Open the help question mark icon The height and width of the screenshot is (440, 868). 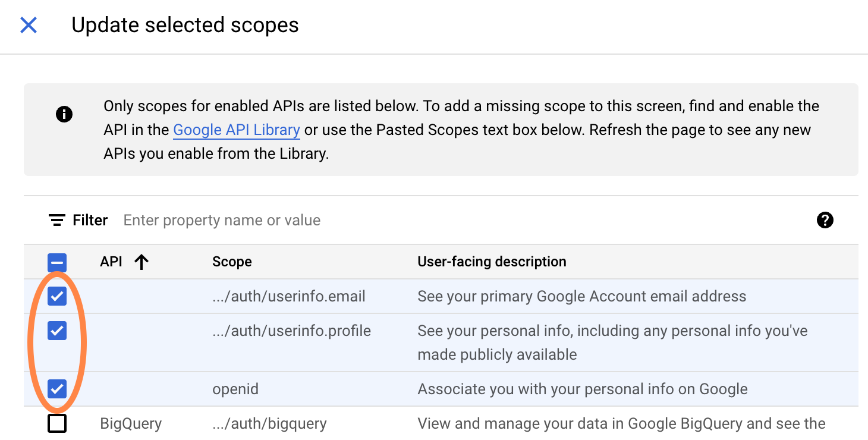[x=825, y=220]
